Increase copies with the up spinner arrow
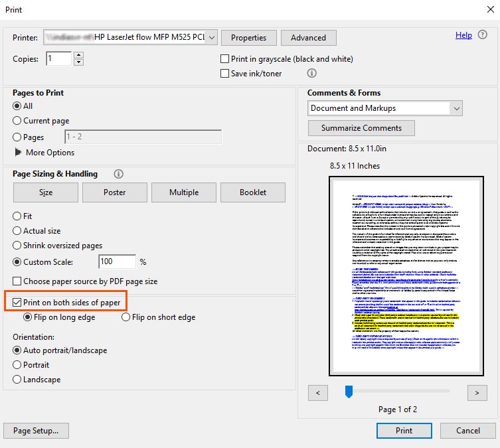The width and height of the screenshot is (500, 448). tap(78, 55)
